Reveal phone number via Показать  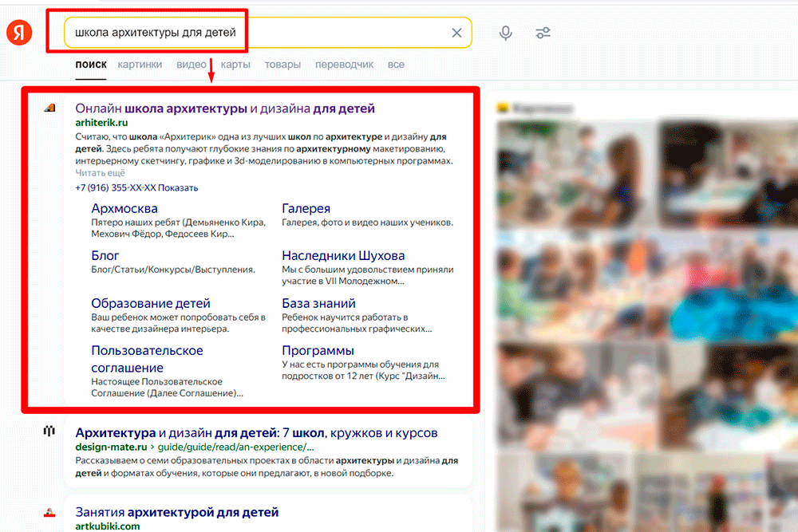click(x=178, y=187)
